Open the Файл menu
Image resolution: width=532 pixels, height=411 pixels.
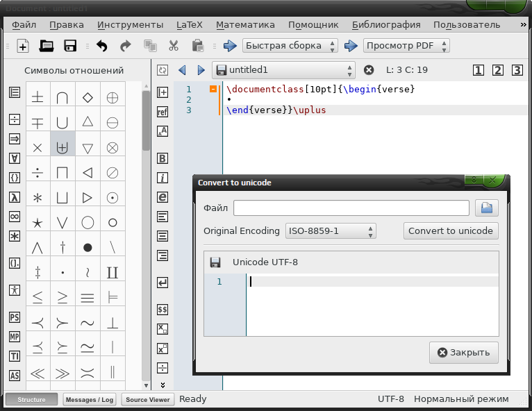pyautogui.click(x=24, y=25)
